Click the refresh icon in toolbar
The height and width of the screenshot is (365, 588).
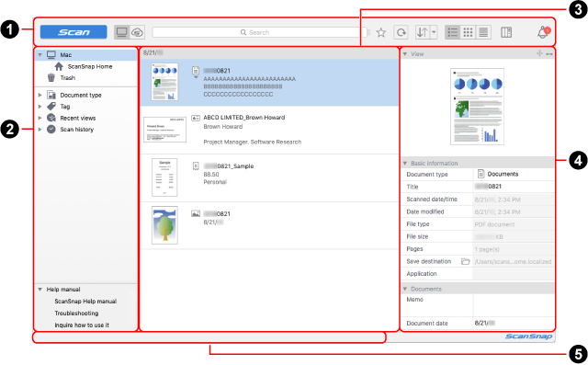click(401, 32)
